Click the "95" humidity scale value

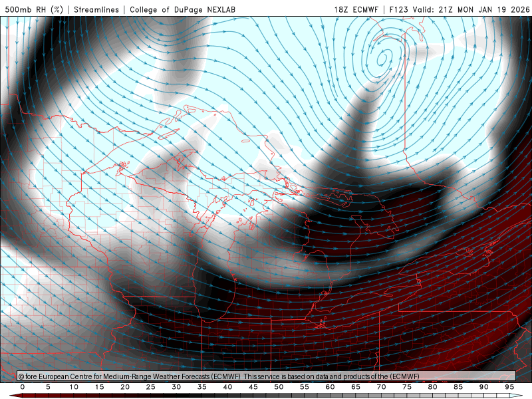pos(509,387)
